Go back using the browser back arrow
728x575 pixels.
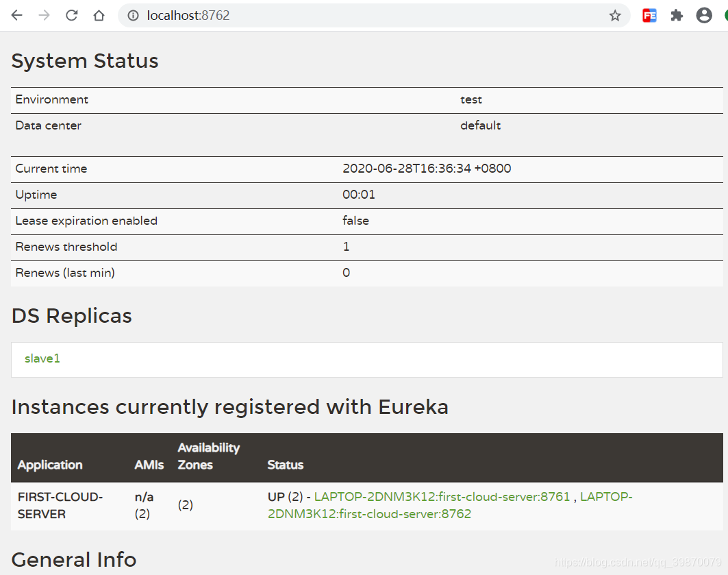click(x=16, y=15)
